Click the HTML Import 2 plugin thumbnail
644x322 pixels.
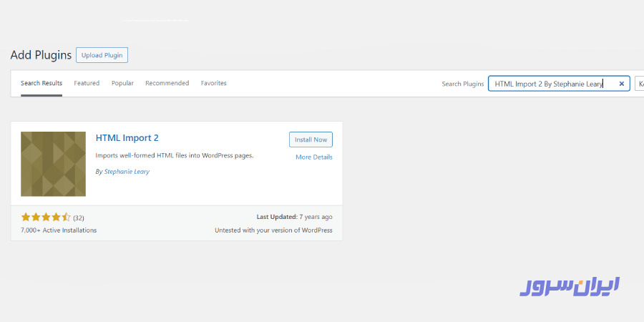[x=53, y=164]
